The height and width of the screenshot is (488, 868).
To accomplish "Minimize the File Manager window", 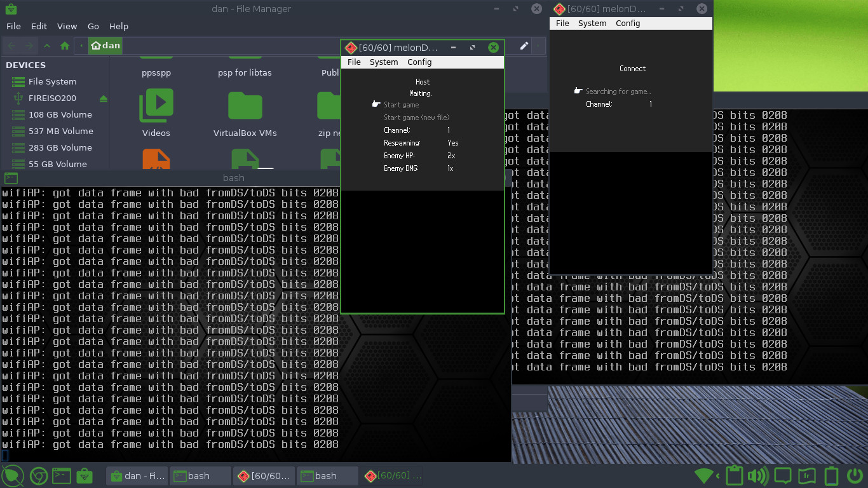I will point(498,9).
